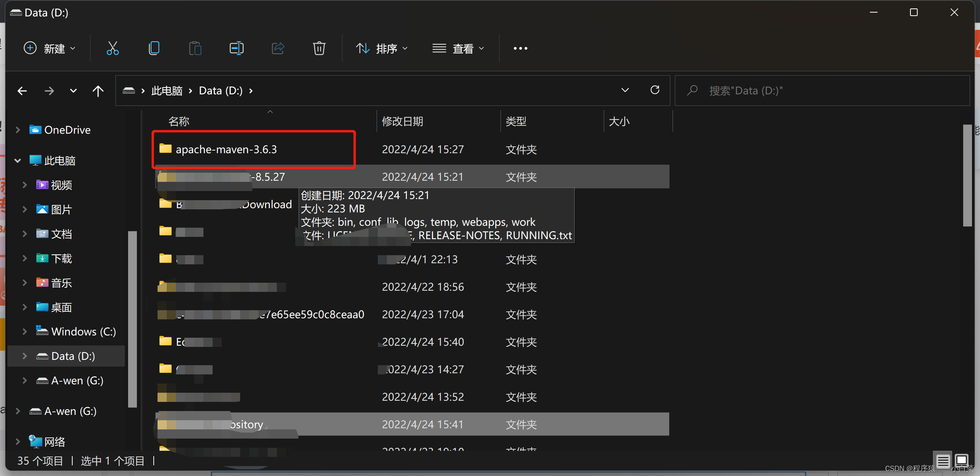Expand the Data (D:) tree node
Image resolution: width=980 pixels, height=476 pixels.
click(x=25, y=356)
